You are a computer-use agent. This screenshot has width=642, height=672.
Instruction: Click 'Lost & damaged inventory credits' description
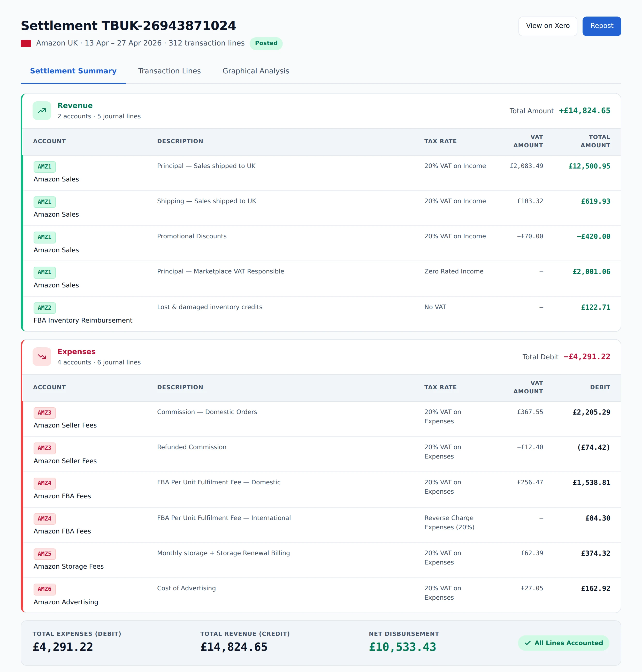[x=210, y=307]
